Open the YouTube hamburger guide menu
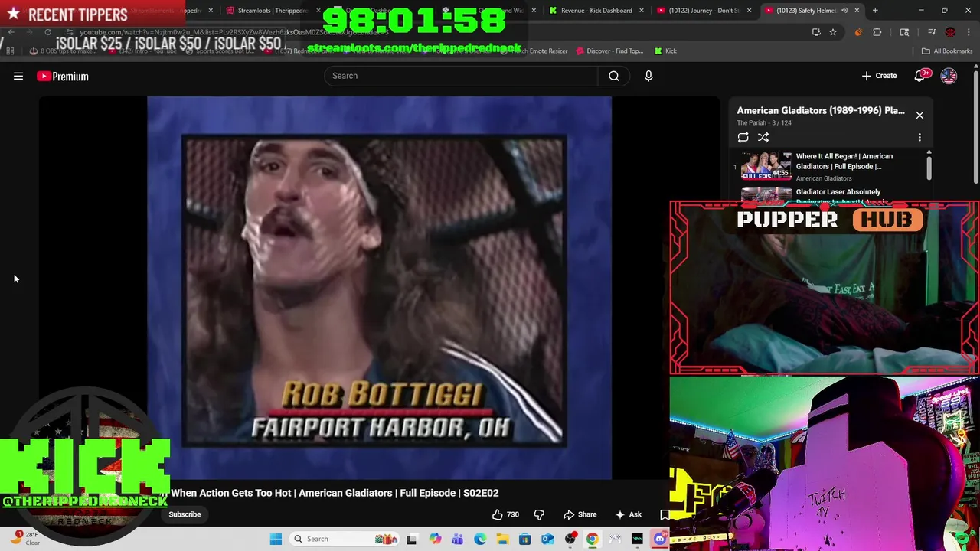Image resolution: width=980 pixels, height=551 pixels. 18,76
